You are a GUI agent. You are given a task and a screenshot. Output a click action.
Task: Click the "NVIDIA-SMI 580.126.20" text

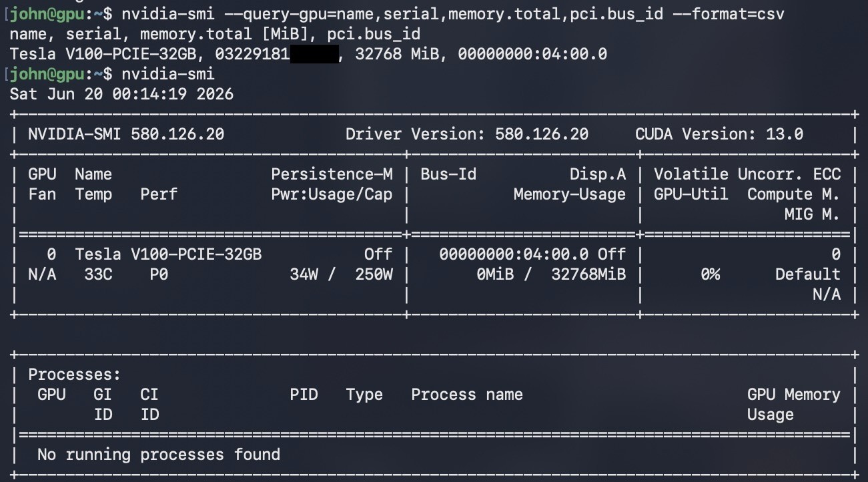(126, 134)
